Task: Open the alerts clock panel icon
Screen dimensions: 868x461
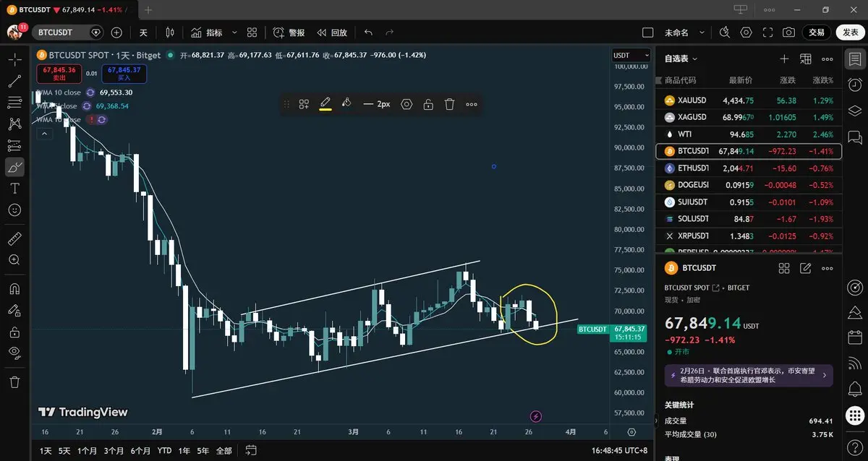Action: click(x=855, y=85)
